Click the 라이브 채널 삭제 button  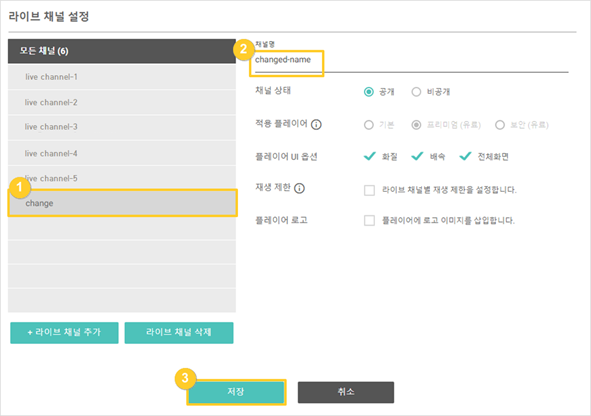click(179, 332)
